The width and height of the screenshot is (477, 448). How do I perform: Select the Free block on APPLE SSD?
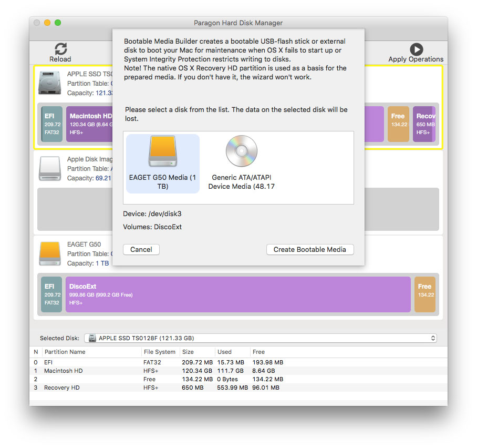coord(399,124)
